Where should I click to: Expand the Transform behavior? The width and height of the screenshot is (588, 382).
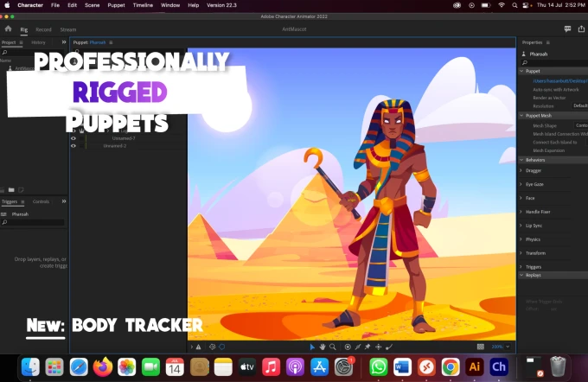521,253
